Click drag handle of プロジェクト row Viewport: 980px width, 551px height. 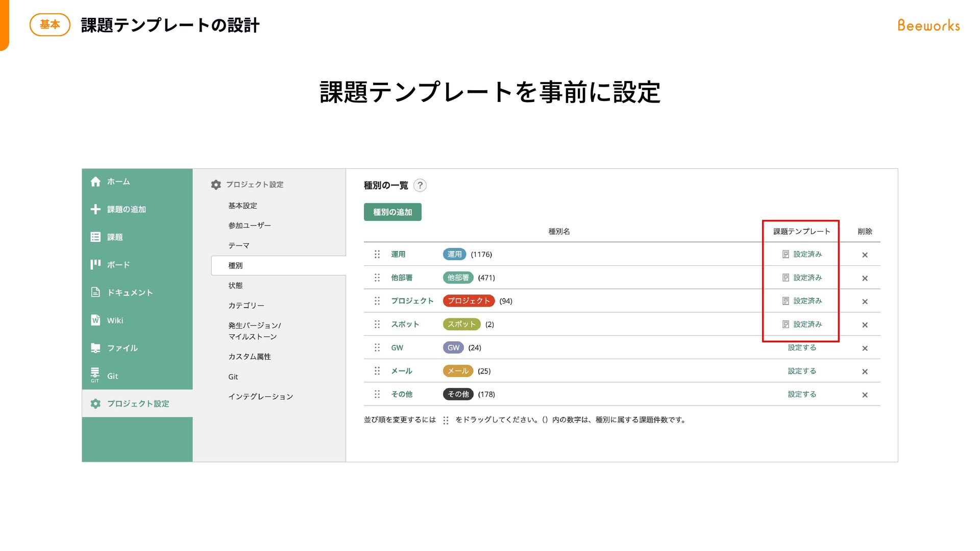click(377, 301)
